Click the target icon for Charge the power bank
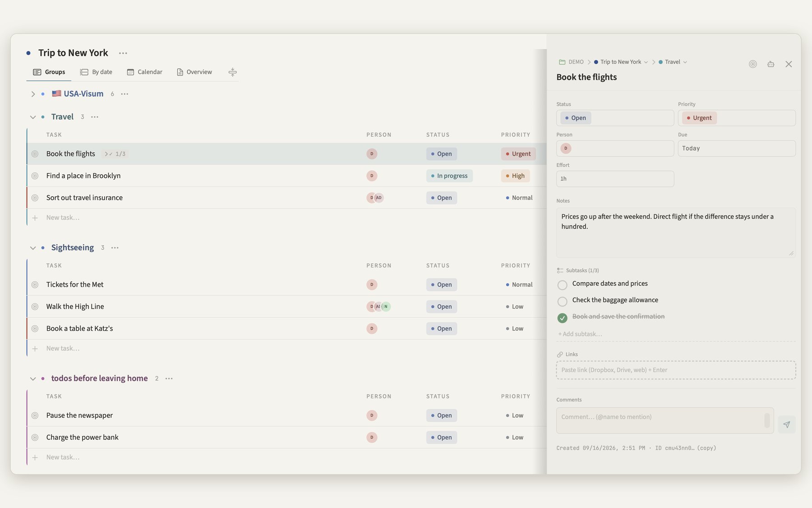 point(35,438)
